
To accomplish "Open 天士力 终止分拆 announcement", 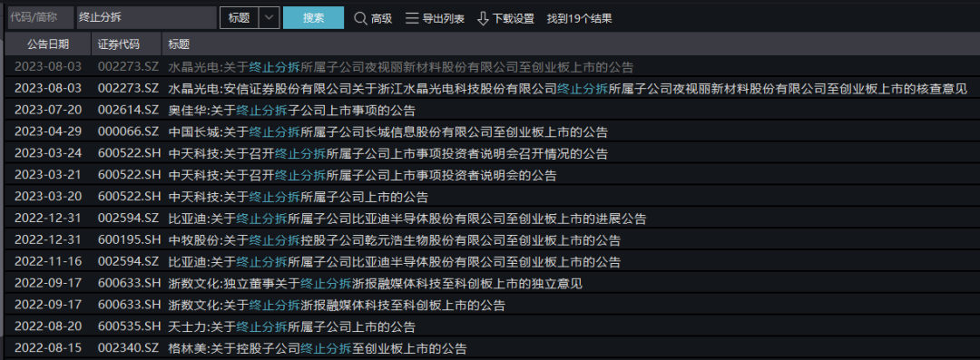I will coord(292,326).
